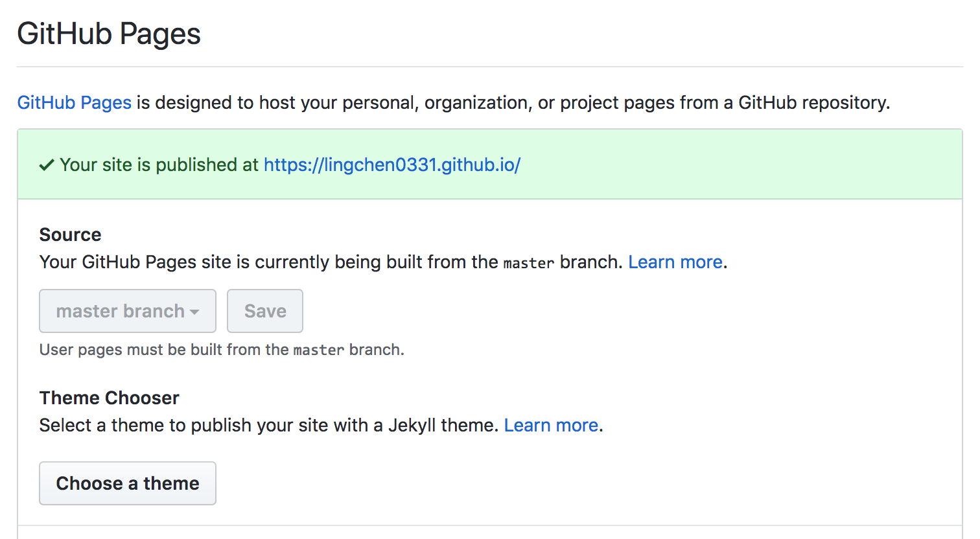Click the GitHub Pages page heading

click(109, 34)
